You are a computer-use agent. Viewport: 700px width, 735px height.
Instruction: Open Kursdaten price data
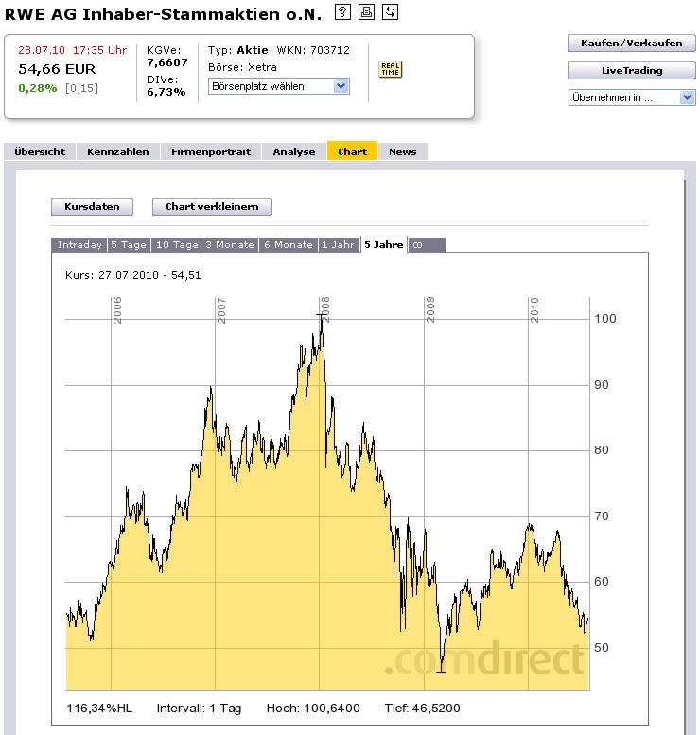pos(92,206)
